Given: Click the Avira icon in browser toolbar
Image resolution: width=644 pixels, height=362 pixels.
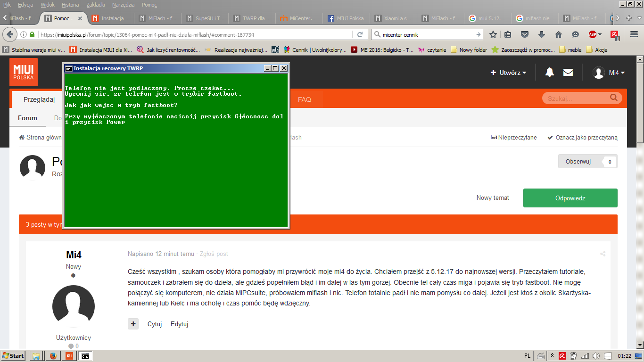Looking at the screenshot, I should pyautogui.click(x=614, y=34).
